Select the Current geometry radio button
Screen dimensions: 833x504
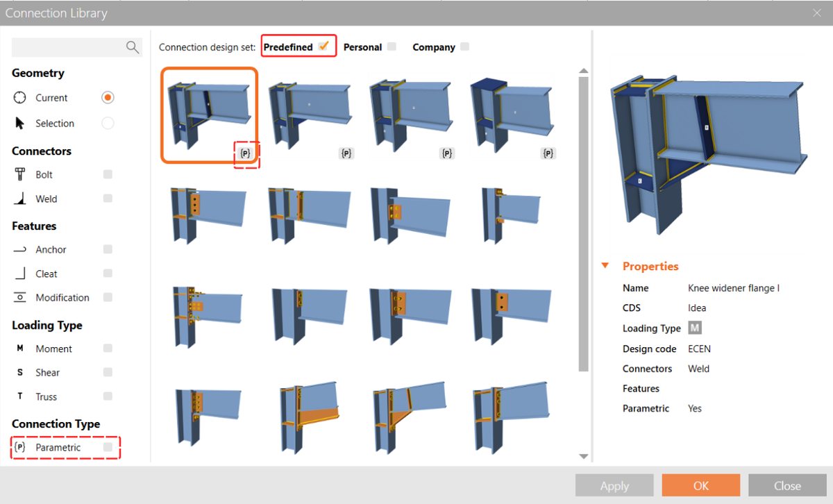pyautogui.click(x=108, y=97)
